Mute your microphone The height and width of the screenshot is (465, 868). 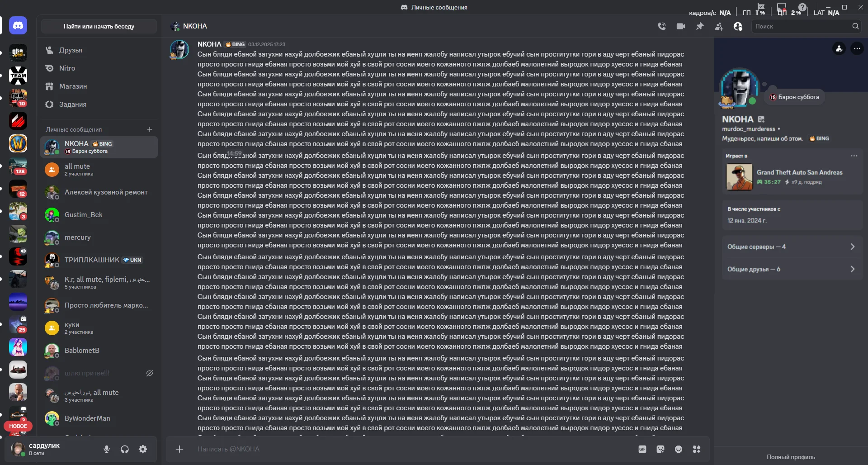click(107, 449)
